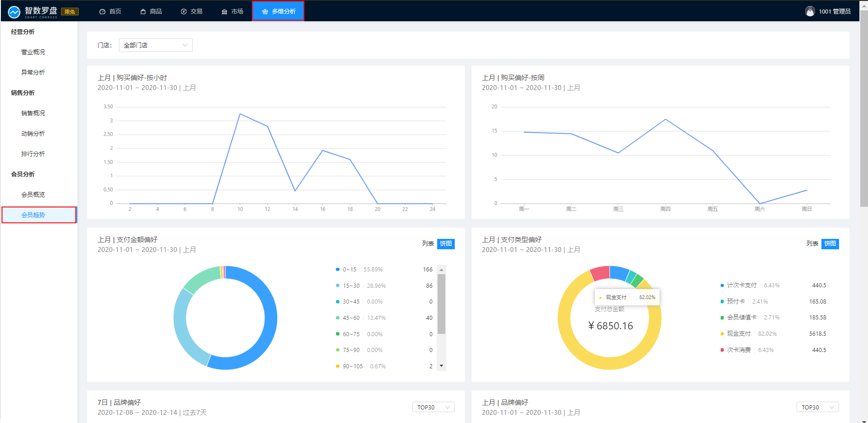Click the administrator avatar icon

click(810, 11)
